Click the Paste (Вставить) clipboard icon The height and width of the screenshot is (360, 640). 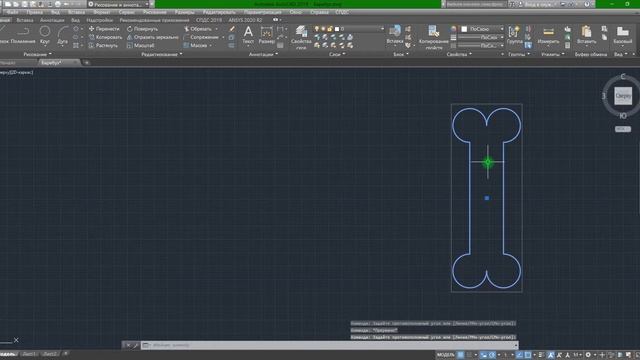(587, 35)
